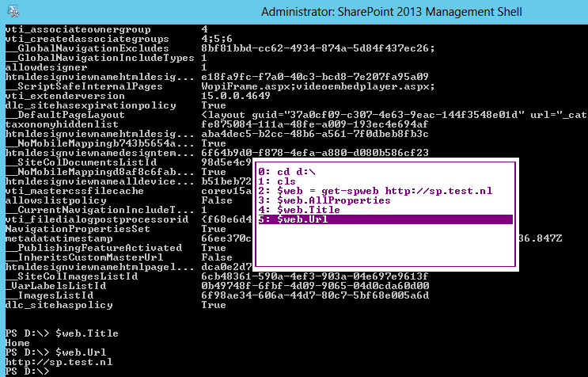This screenshot has width=588, height=377.
Task: Click the 'PS D:\> $web.Title' command line
Action: (x=62, y=333)
